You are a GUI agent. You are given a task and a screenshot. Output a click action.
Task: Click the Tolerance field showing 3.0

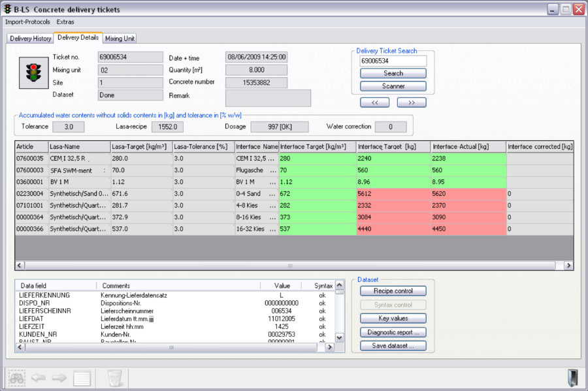click(x=69, y=127)
